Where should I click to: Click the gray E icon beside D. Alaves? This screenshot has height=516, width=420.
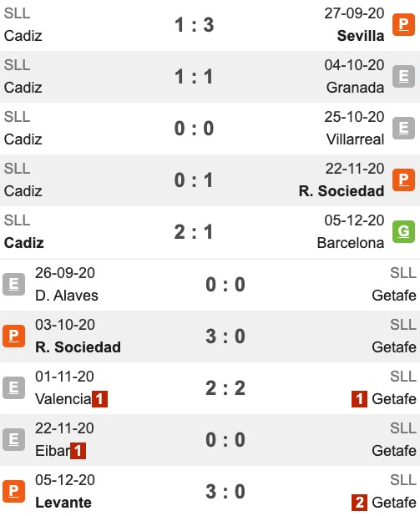[14, 284]
